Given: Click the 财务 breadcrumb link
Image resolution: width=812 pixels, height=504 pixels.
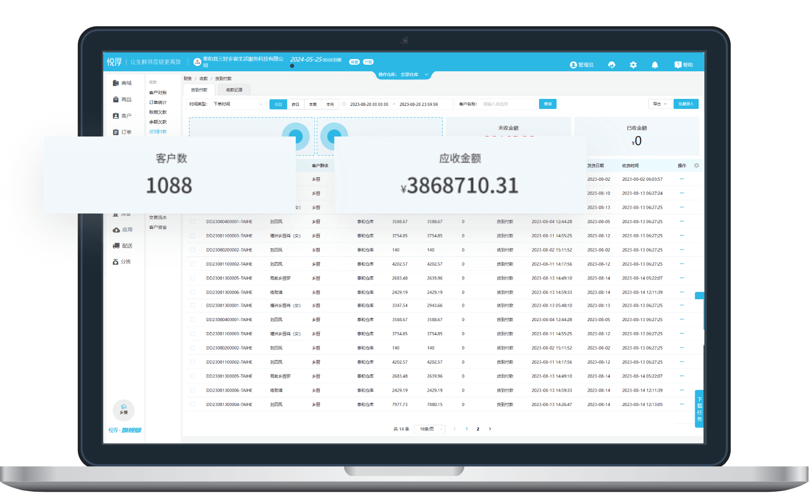Looking at the screenshot, I should tap(188, 79).
